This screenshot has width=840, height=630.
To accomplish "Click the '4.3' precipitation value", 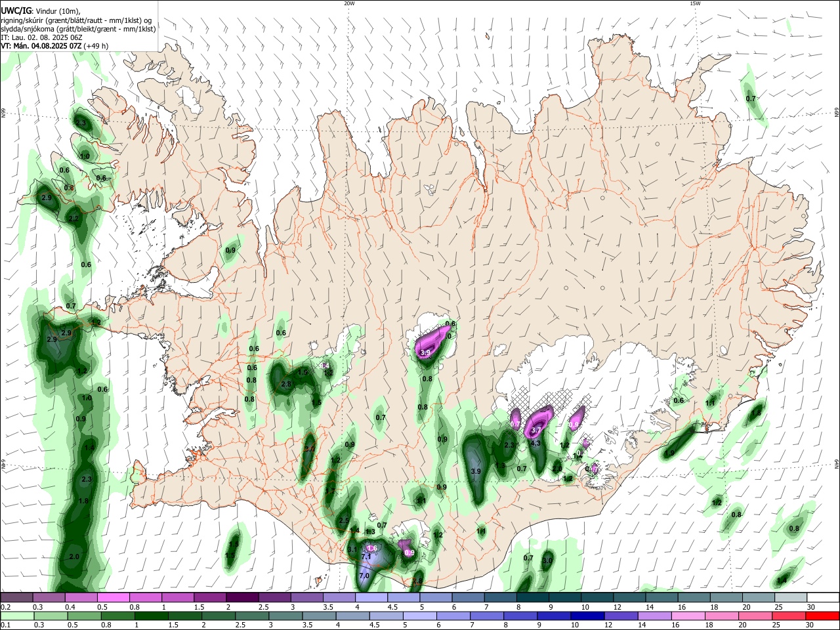I will (535, 443).
